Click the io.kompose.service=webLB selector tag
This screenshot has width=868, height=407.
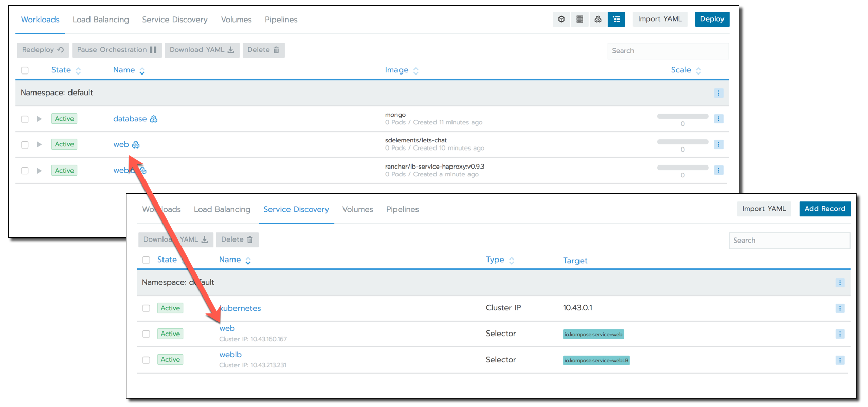click(596, 361)
